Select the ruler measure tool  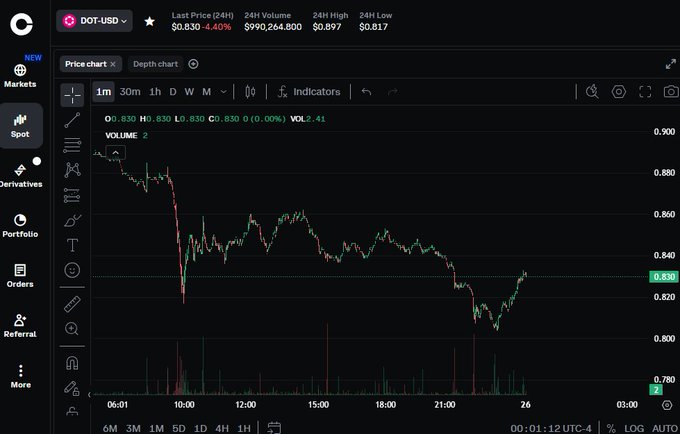[72, 304]
